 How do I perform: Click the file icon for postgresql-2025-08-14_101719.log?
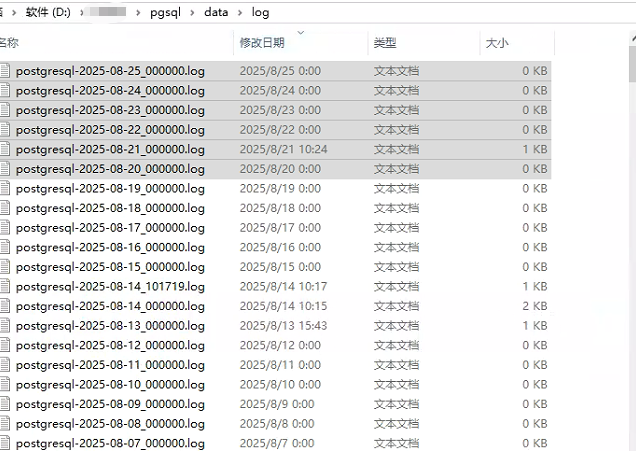tap(4, 286)
